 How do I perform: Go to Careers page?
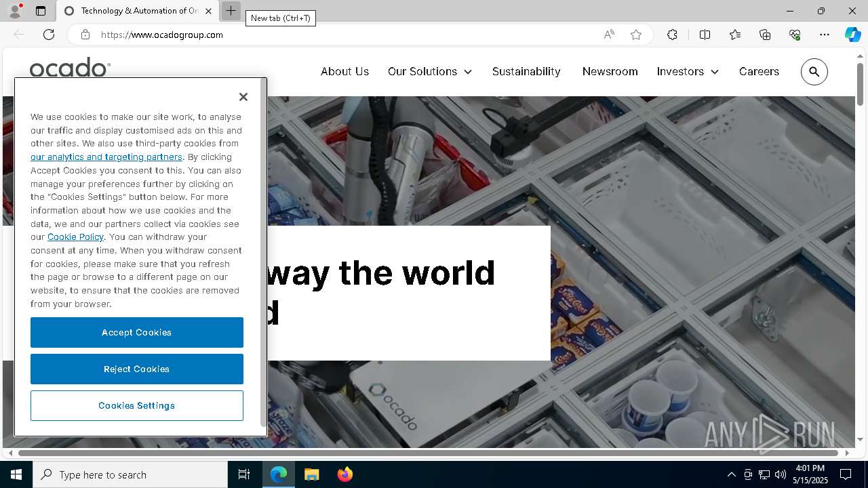pos(759,71)
